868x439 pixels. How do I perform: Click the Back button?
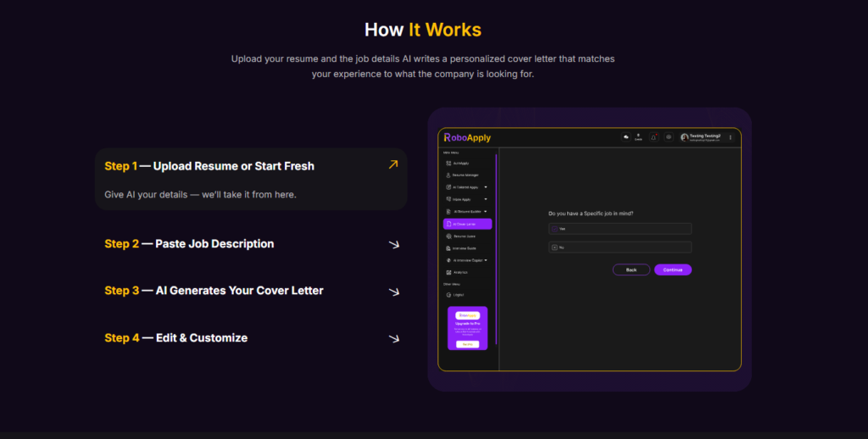click(631, 270)
